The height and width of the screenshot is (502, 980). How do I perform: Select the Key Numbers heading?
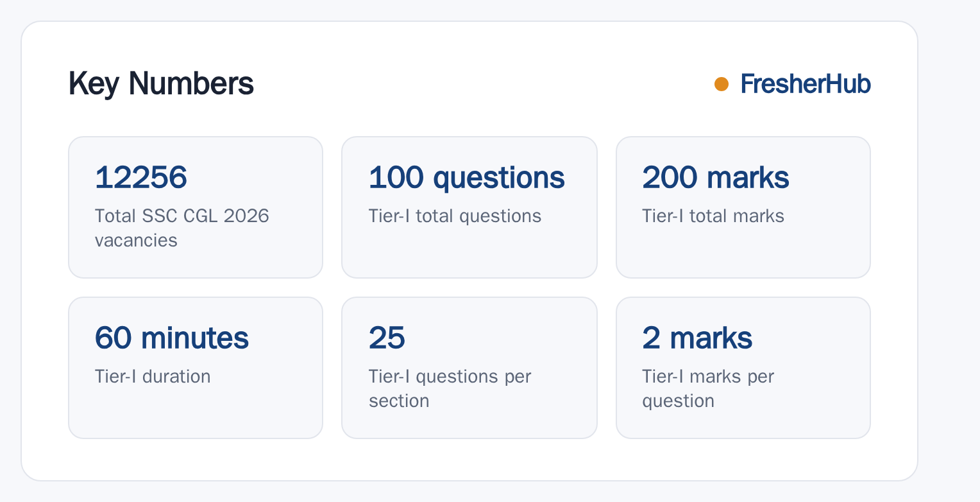pos(161,84)
